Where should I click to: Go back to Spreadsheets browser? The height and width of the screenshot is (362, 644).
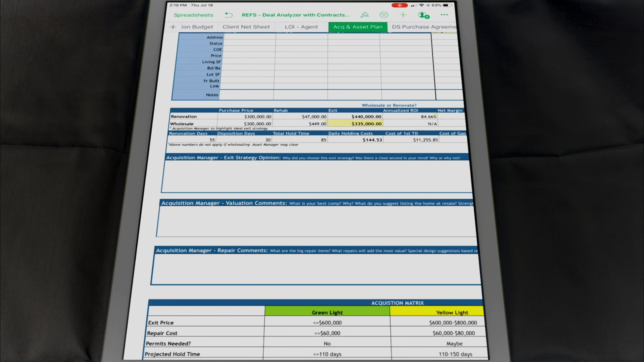click(193, 15)
